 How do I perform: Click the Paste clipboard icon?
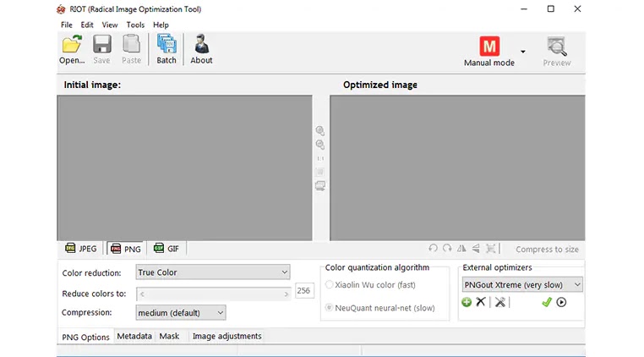point(132,44)
